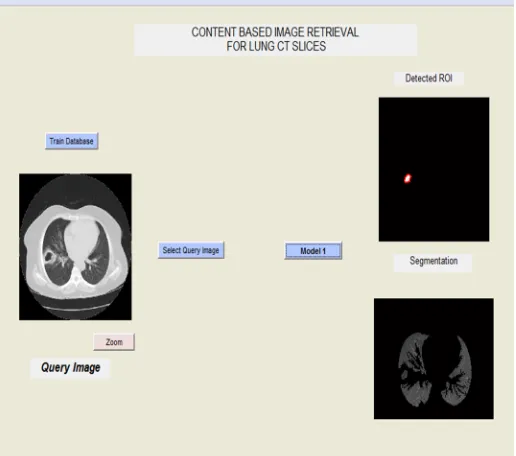This screenshot has height=456, width=516.
Task: Click the Detected ROI output image
Action: [x=434, y=169]
